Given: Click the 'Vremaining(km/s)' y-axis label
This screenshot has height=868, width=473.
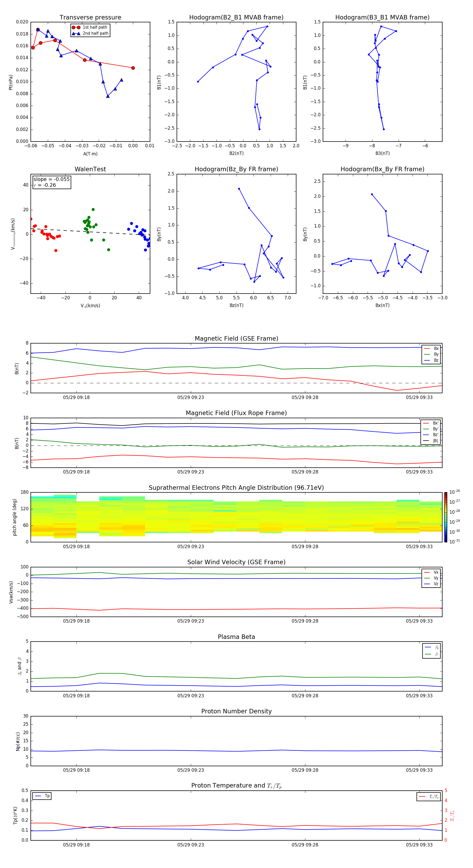Looking at the screenshot, I should point(13,234).
